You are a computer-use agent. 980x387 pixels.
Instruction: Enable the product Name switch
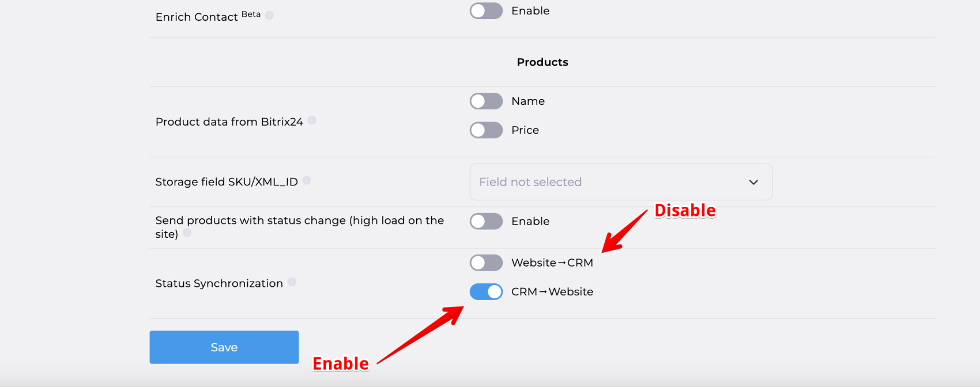pos(486,101)
